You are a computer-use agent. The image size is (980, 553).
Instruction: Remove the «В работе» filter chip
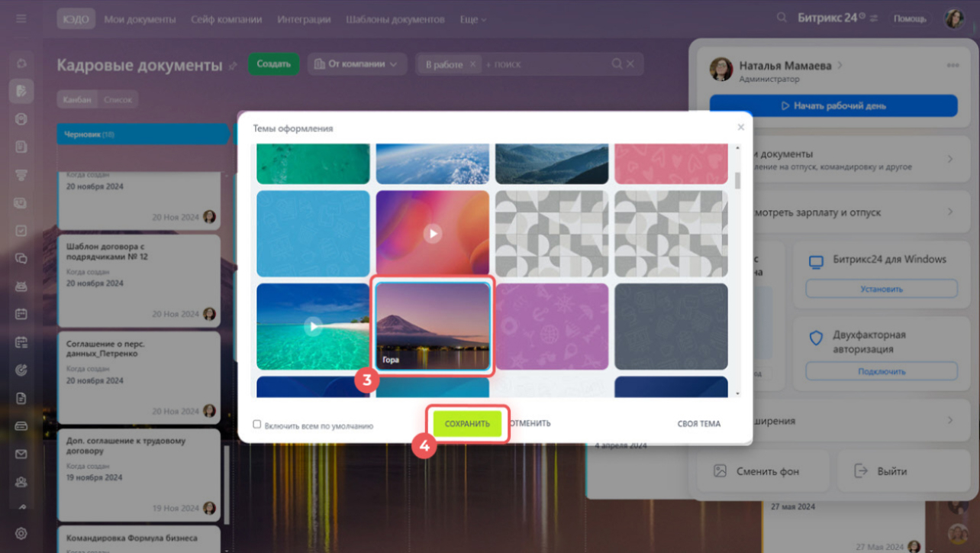click(x=472, y=65)
